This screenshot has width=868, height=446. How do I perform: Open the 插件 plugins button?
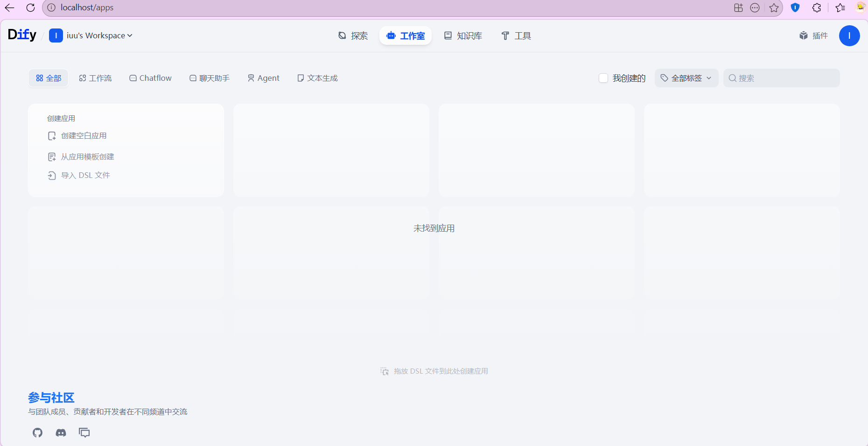click(813, 35)
